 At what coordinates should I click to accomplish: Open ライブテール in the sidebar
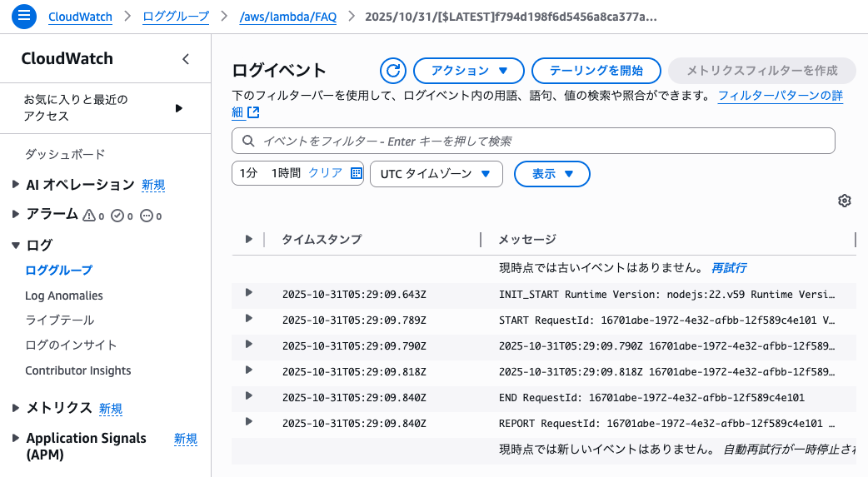tap(60, 320)
